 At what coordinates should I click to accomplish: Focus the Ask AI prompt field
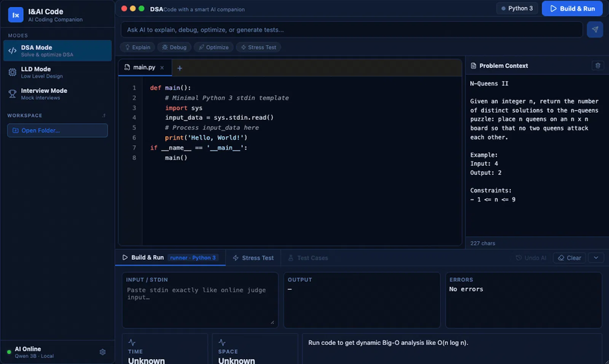[x=352, y=30]
